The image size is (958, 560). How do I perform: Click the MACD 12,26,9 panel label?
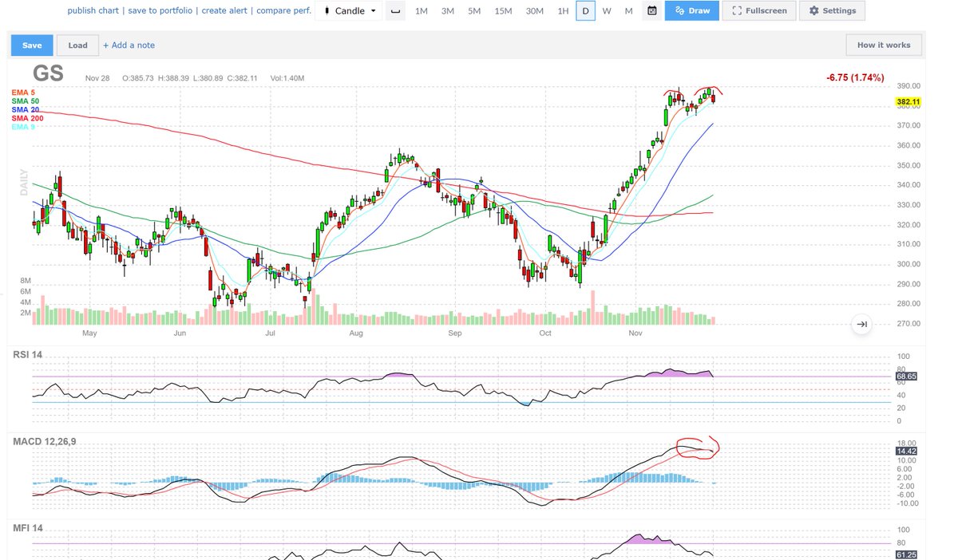43,441
